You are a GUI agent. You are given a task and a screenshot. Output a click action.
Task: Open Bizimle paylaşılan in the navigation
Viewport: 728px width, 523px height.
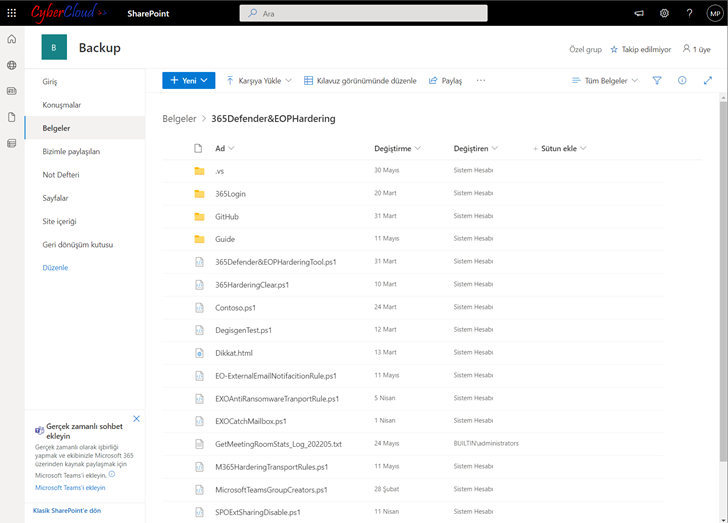pos(71,151)
